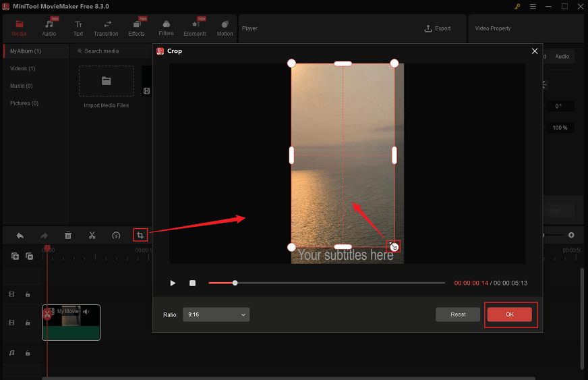The image size is (588, 380).
Task: Click the add track icon
Action: (x=16, y=256)
